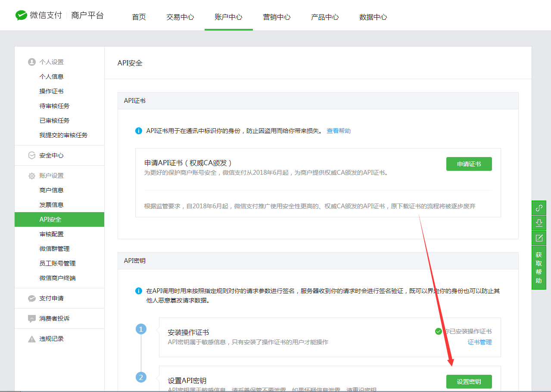The width and height of the screenshot is (551, 392).
Task: Switch to the 营销中心 tab
Action: point(277,17)
